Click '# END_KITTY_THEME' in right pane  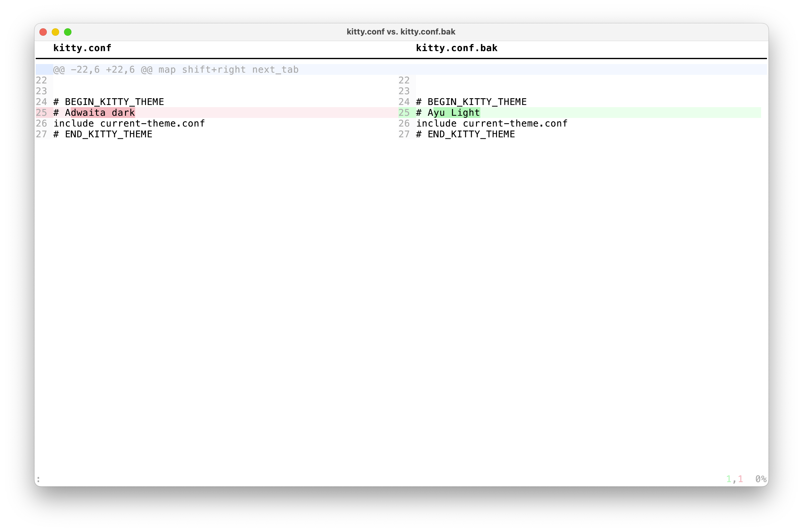tap(466, 134)
